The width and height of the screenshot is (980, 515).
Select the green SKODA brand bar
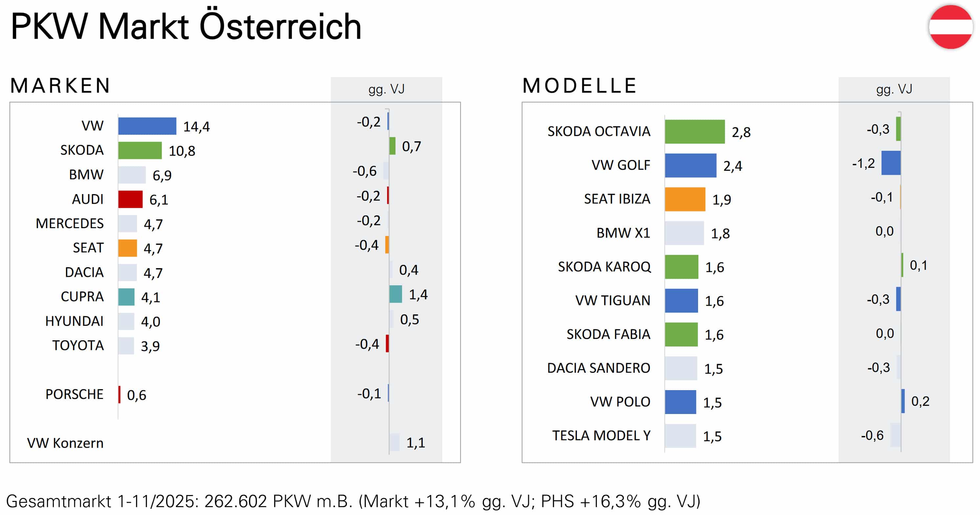click(139, 150)
